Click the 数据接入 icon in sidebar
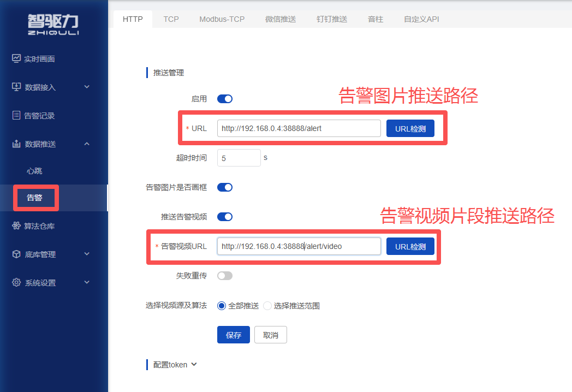Screen dimensions: 572x392 click(x=16, y=87)
